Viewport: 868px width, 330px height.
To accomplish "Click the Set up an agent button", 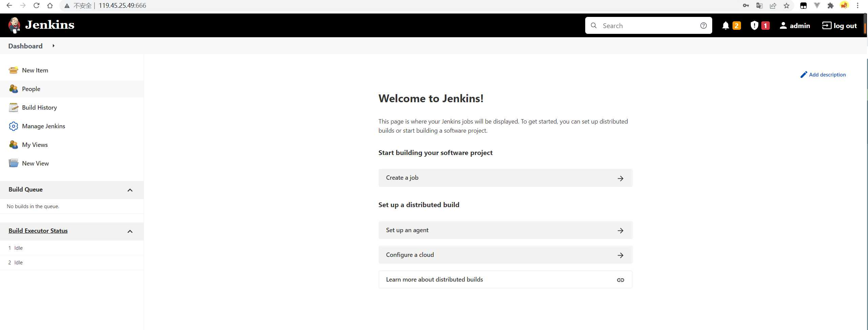I will [505, 230].
